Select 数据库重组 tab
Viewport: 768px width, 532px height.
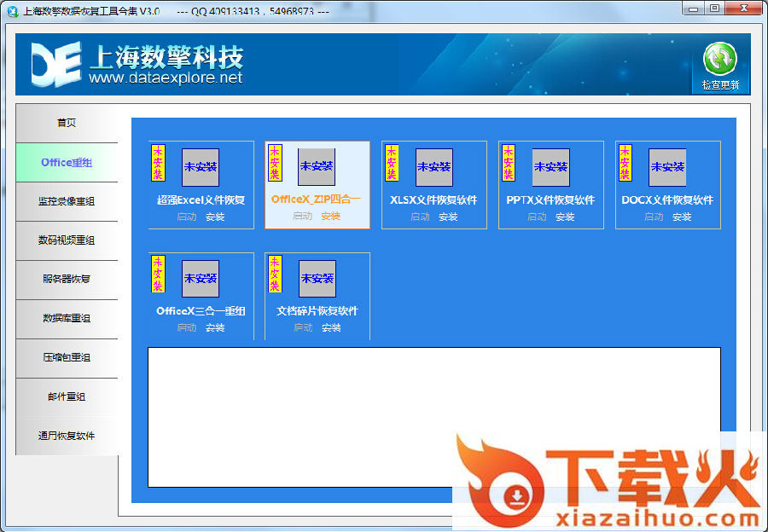coord(67,319)
